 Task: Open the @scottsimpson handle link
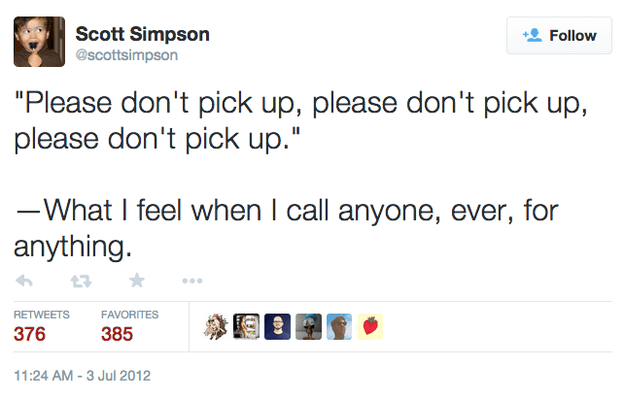coord(127,55)
